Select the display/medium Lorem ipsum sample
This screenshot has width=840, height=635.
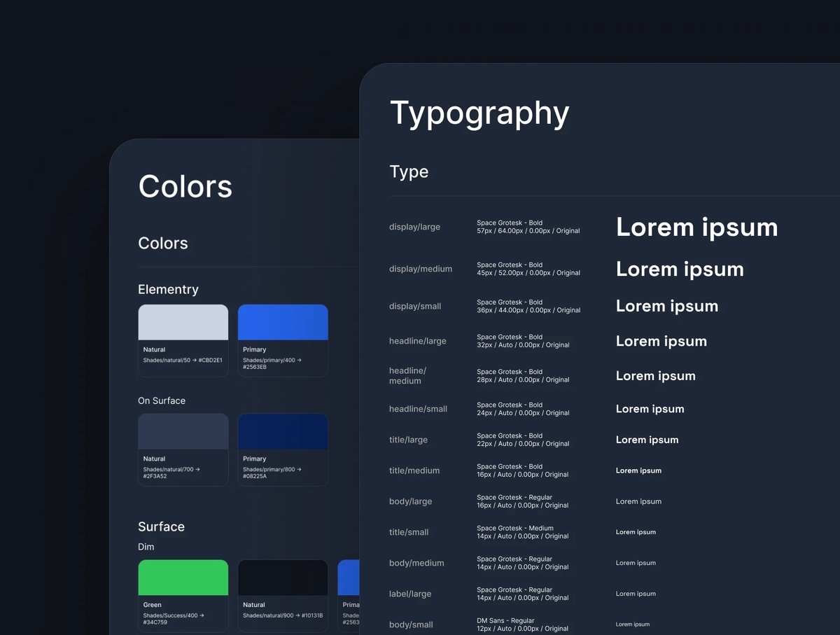(x=679, y=270)
